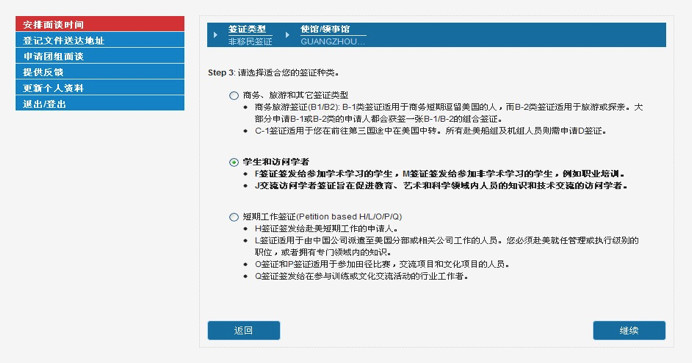Click the 商务、旅游和其它签证类型 label text
Screen dimensions: 692x363
[295, 95]
